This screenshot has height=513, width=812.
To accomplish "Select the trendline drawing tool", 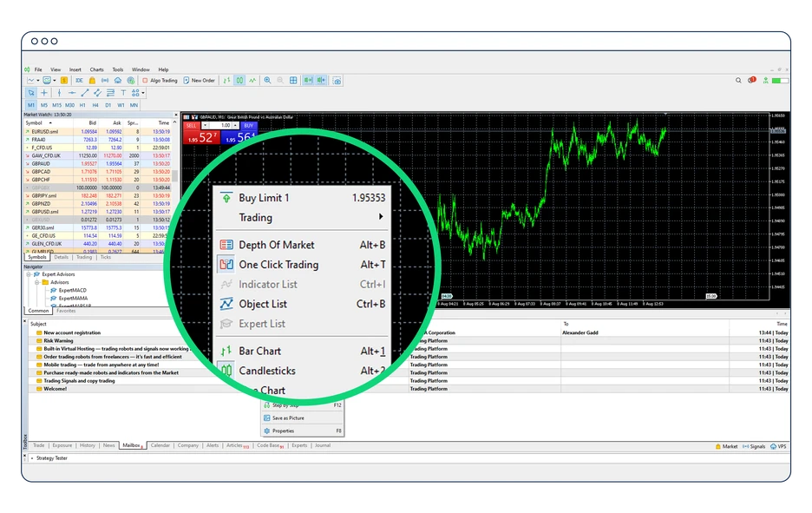I will tap(84, 93).
